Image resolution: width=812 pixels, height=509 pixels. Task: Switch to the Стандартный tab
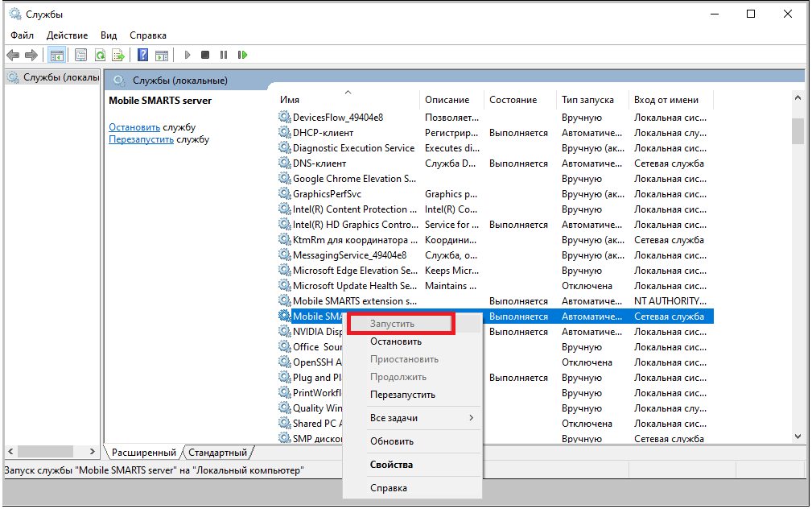[217, 453]
